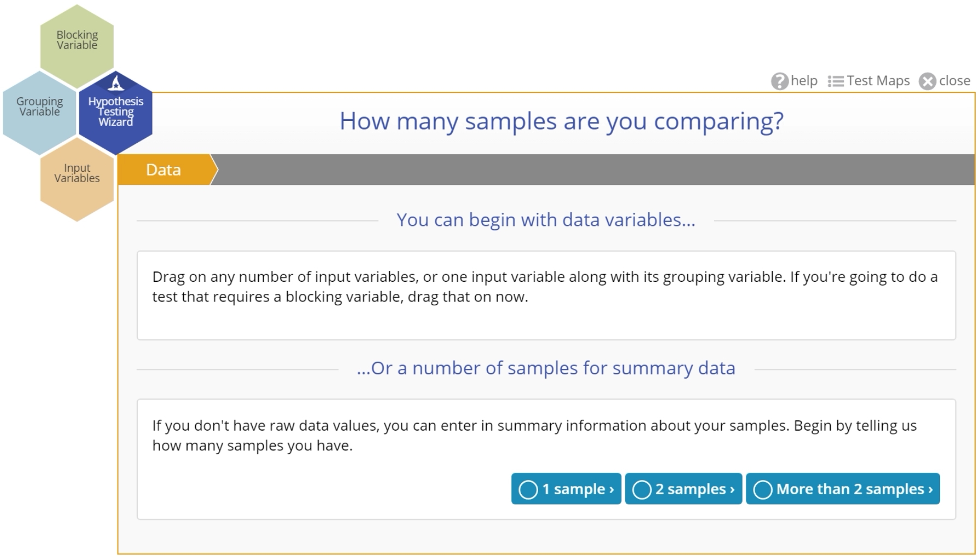Viewport: 980px width, 557px height.
Task: Open the help text link
Action: (x=804, y=81)
